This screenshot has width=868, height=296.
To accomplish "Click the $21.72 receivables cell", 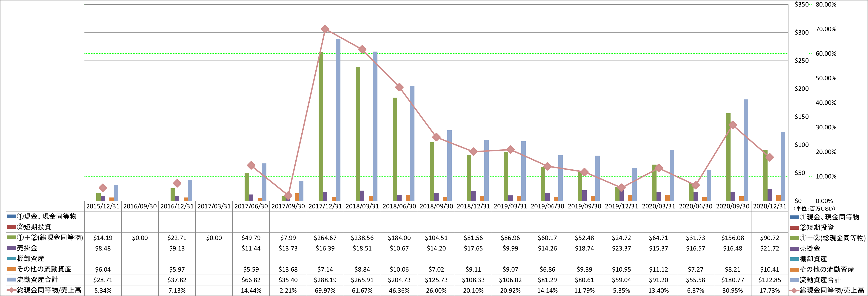I will (x=770, y=248).
